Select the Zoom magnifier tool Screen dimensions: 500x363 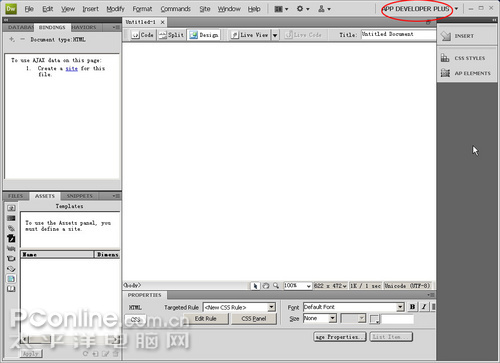(x=276, y=286)
